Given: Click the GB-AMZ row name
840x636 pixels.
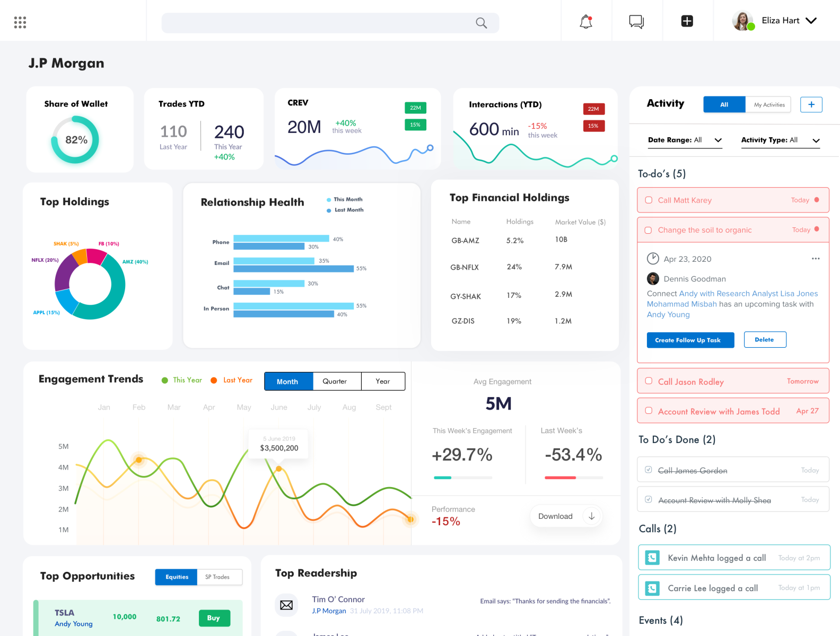Looking at the screenshot, I should click(465, 241).
